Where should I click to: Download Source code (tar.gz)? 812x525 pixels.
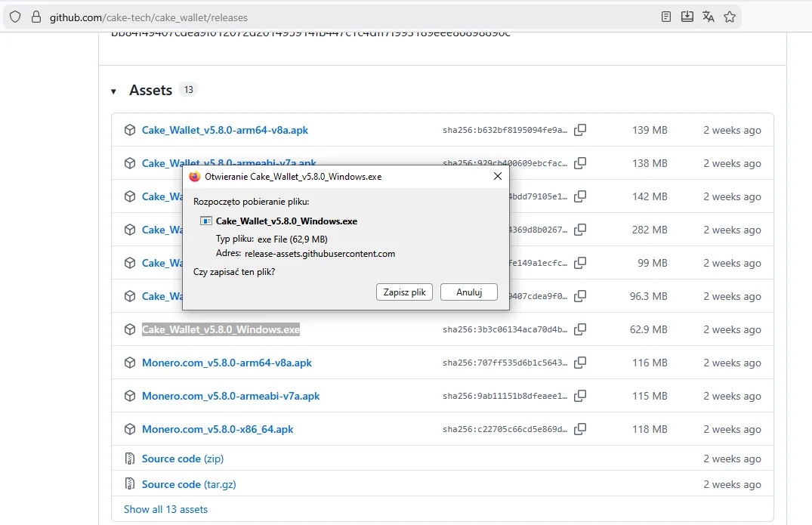point(189,484)
